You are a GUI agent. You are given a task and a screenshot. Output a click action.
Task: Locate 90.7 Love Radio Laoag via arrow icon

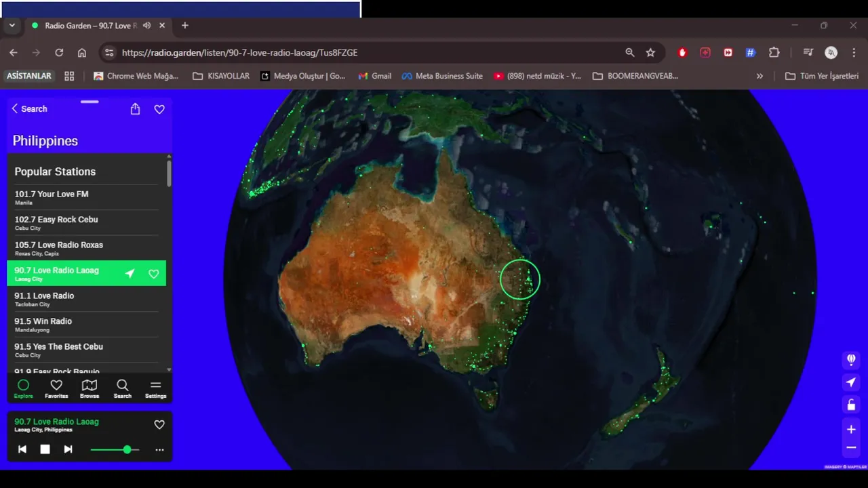coord(130,274)
